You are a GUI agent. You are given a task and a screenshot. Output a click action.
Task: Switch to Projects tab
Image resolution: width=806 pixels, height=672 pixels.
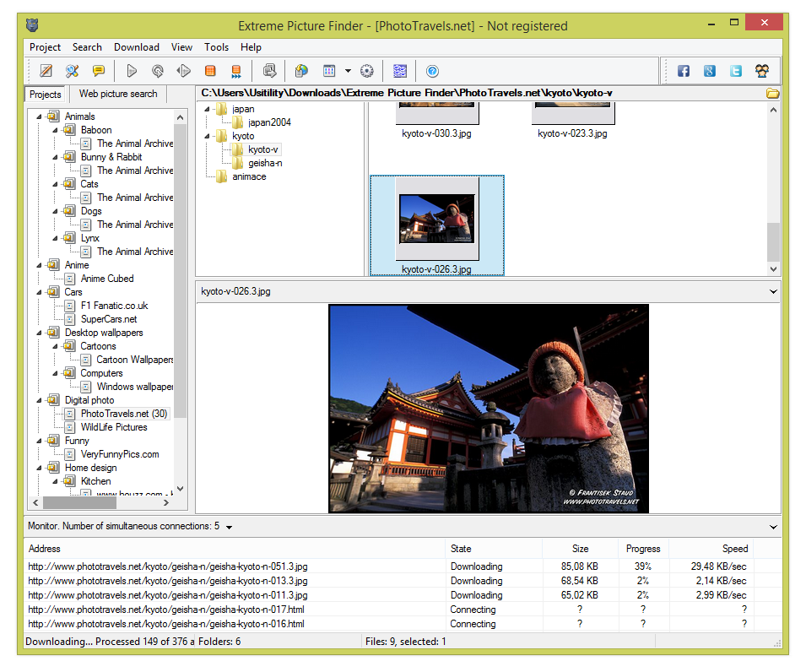pos(46,94)
